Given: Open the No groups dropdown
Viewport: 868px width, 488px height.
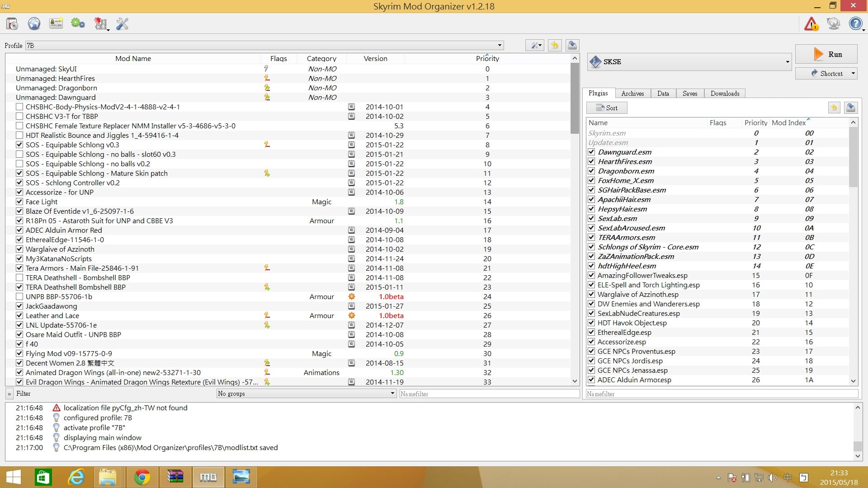Looking at the screenshot, I should tap(307, 394).
